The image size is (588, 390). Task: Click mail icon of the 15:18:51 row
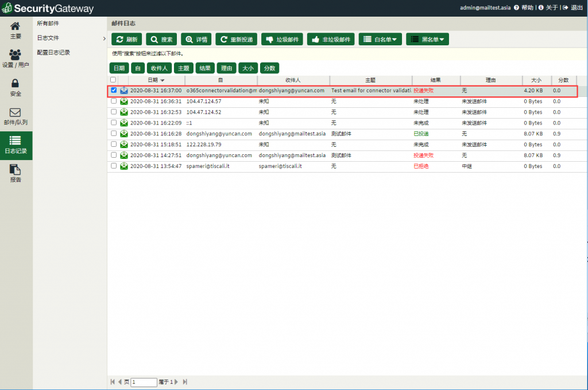tap(124, 145)
